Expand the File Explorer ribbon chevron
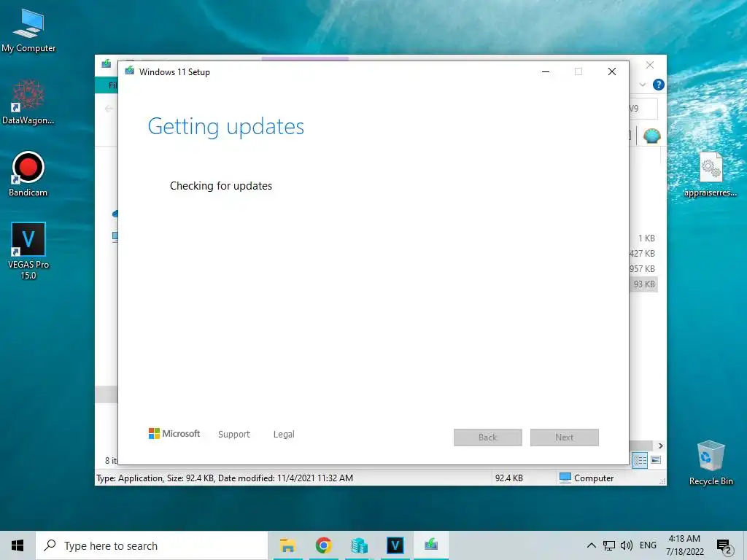Viewport: 747px width, 560px height. point(642,85)
